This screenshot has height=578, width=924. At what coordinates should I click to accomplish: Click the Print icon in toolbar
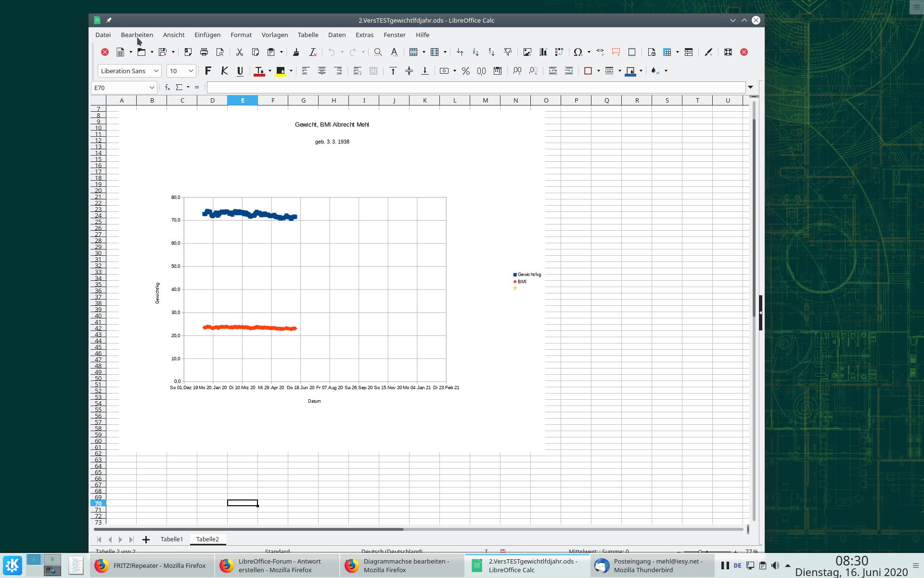click(x=204, y=52)
